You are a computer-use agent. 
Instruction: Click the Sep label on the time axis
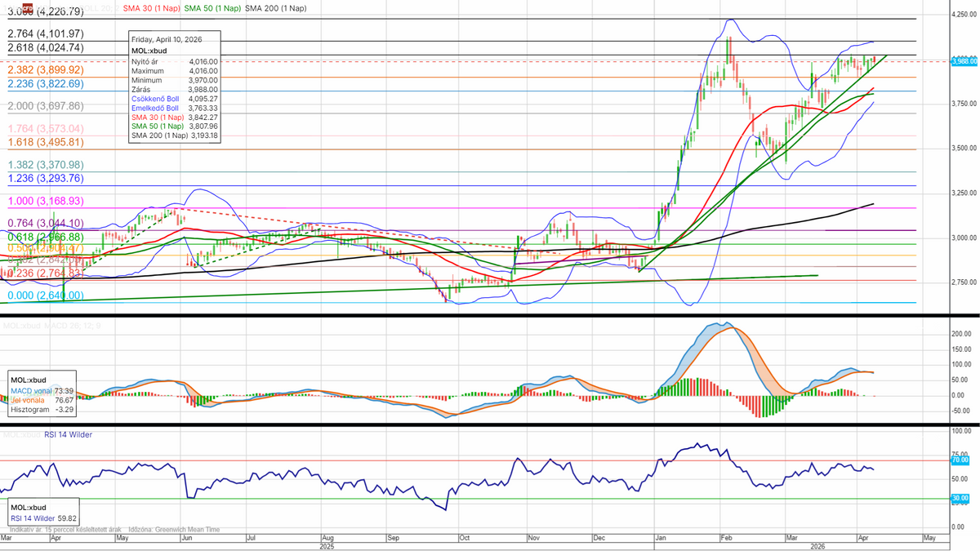point(393,540)
